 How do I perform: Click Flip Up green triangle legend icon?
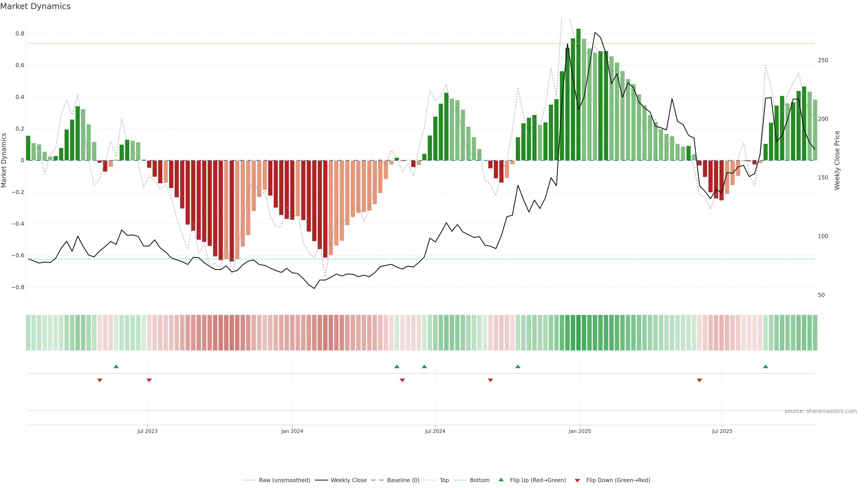point(501,480)
